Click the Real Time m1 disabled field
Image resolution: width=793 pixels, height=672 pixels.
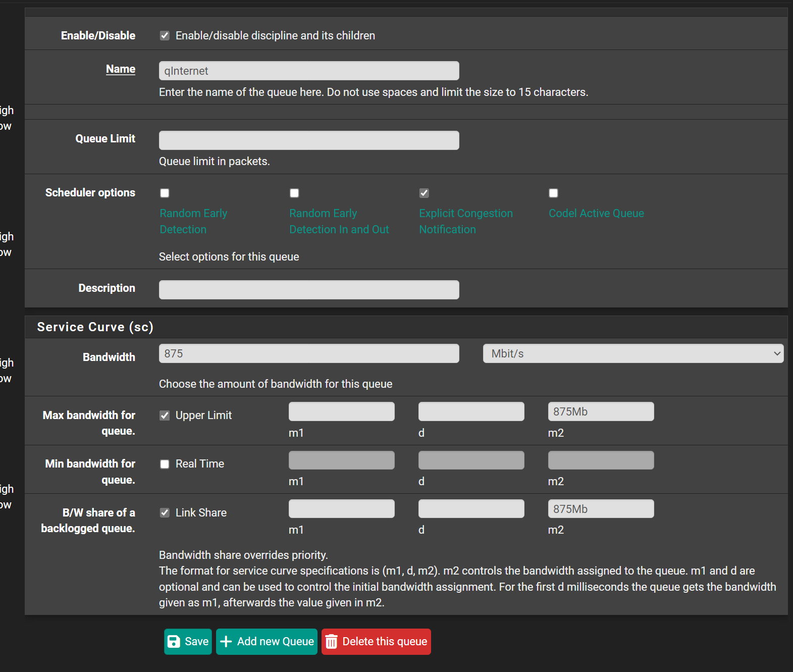click(342, 460)
